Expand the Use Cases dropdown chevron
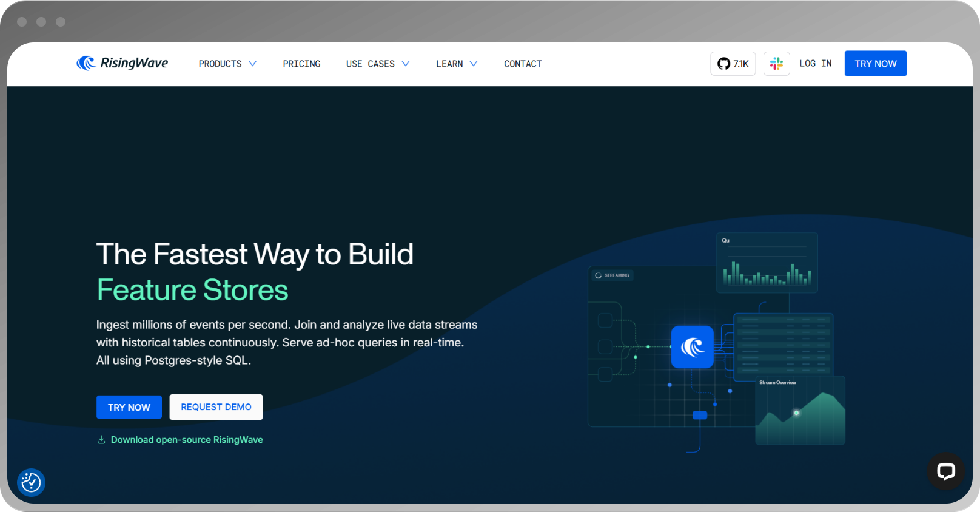 point(406,64)
